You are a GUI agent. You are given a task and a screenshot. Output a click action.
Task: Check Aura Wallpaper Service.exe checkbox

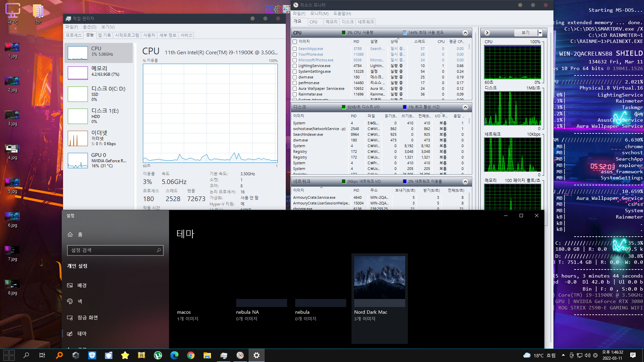click(x=294, y=88)
